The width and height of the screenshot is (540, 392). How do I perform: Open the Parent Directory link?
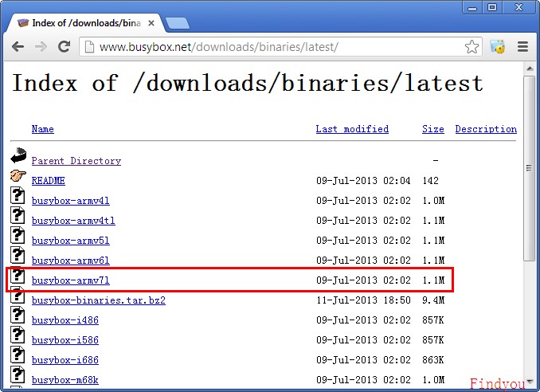pyautogui.click(x=76, y=161)
